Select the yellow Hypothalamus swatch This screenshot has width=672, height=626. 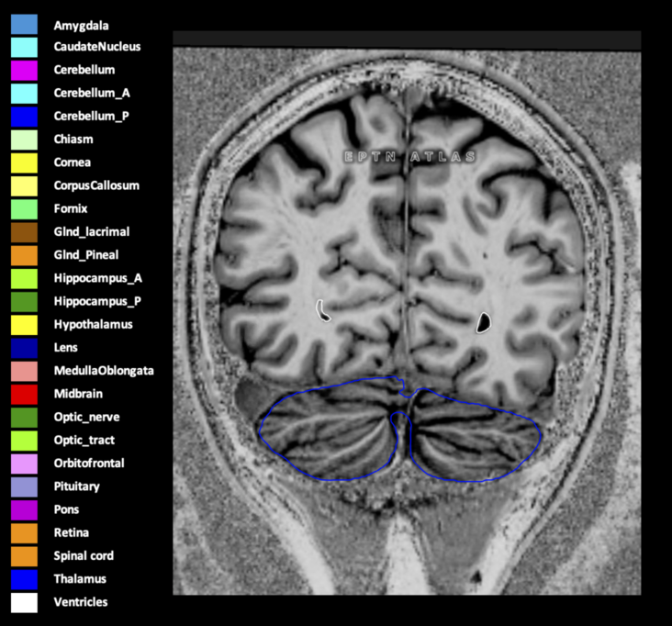pyautogui.click(x=24, y=325)
